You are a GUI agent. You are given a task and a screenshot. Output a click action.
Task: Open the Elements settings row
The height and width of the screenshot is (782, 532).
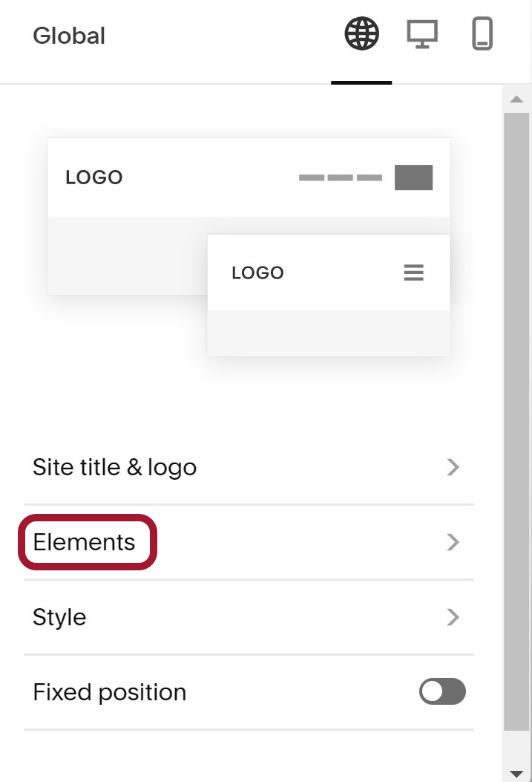click(249, 542)
